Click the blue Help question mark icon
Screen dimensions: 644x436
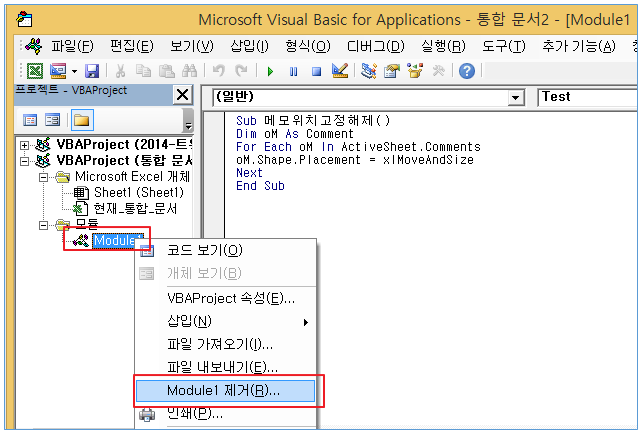coord(467,71)
